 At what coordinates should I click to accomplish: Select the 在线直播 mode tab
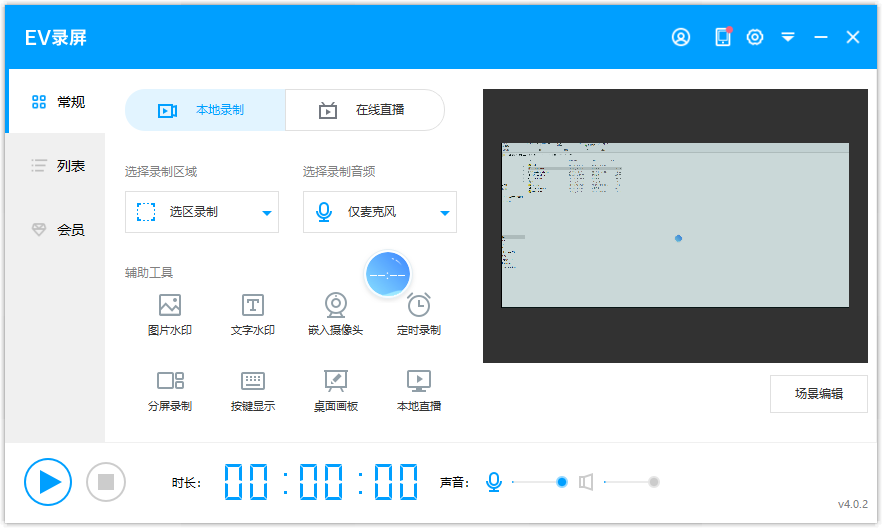tap(365, 110)
